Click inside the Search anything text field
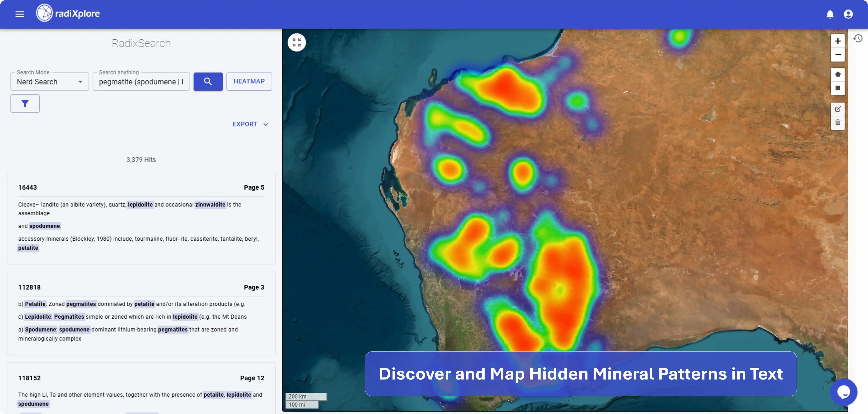Viewport: 868px width, 414px height. [x=141, y=81]
